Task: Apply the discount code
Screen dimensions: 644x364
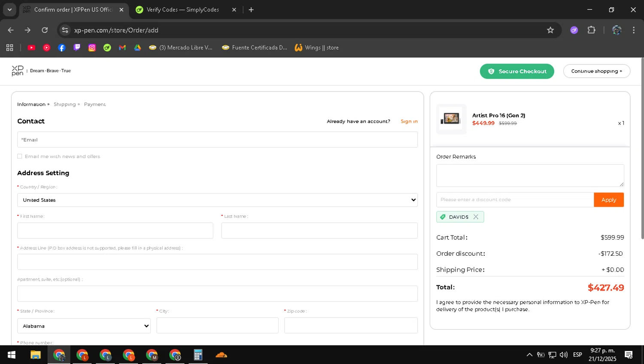Action: point(609,200)
